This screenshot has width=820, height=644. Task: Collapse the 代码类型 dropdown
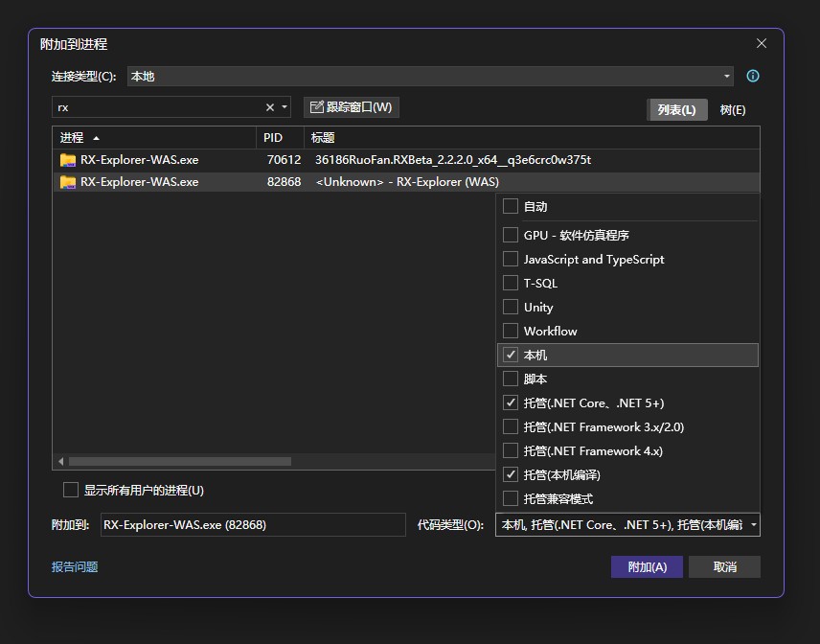pyautogui.click(x=754, y=525)
